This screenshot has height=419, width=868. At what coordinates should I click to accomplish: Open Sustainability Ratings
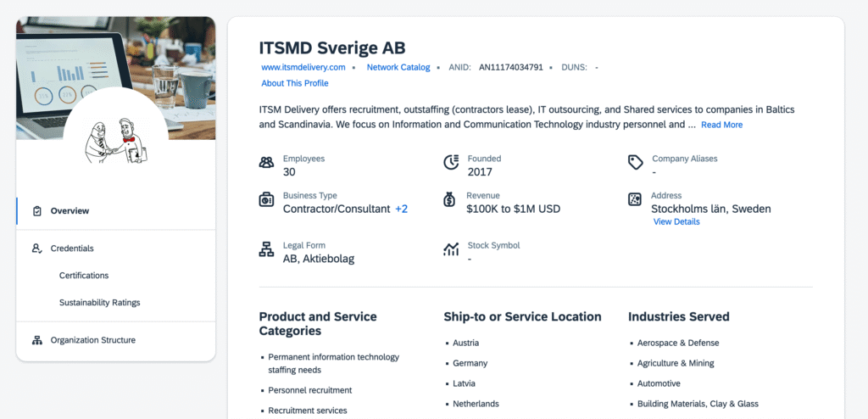tap(100, 303)
